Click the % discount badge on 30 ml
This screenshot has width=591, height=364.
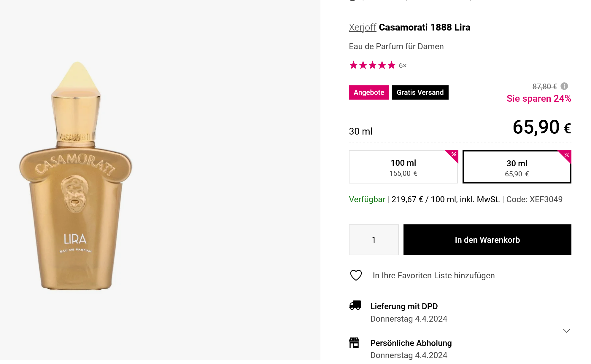coord(567,155)
